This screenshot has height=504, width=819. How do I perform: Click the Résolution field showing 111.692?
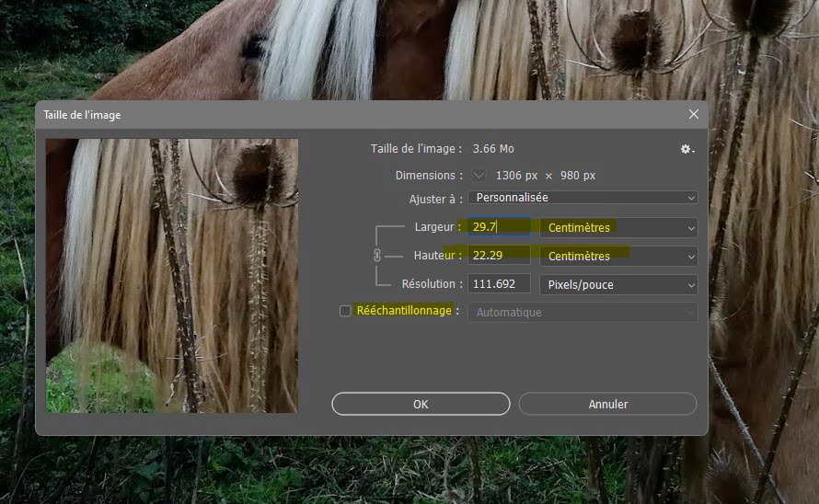[x=499, y=284]
